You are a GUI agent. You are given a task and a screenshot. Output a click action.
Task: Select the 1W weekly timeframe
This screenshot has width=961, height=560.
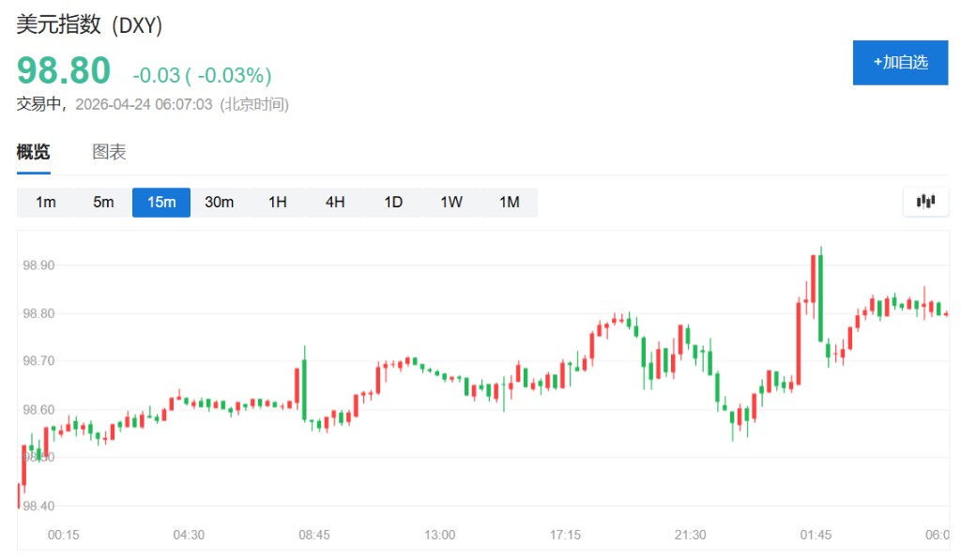pos(451,202)
